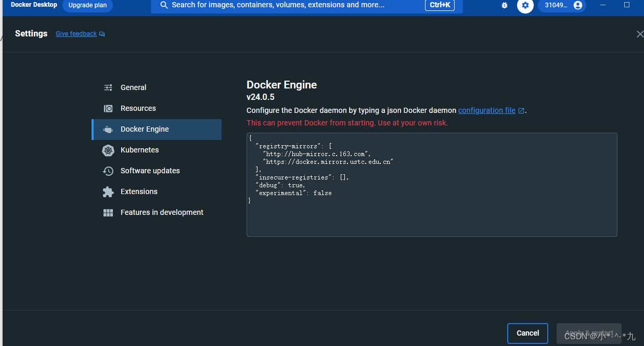Click the Docker Engine whale icon
The image size is (644, 346).
pyautogui.click(x=108, y=129)
